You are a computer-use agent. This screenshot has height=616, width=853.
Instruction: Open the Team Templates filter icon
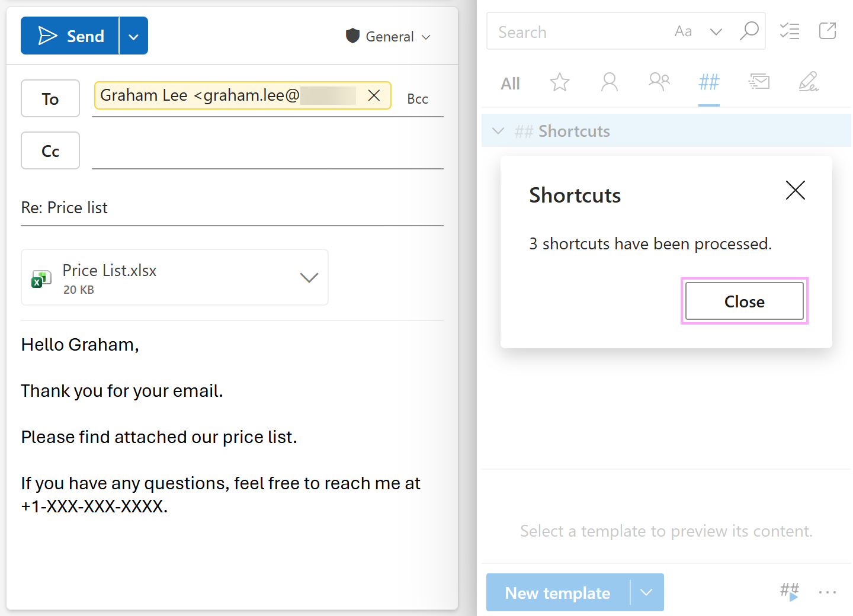(659, 82)
